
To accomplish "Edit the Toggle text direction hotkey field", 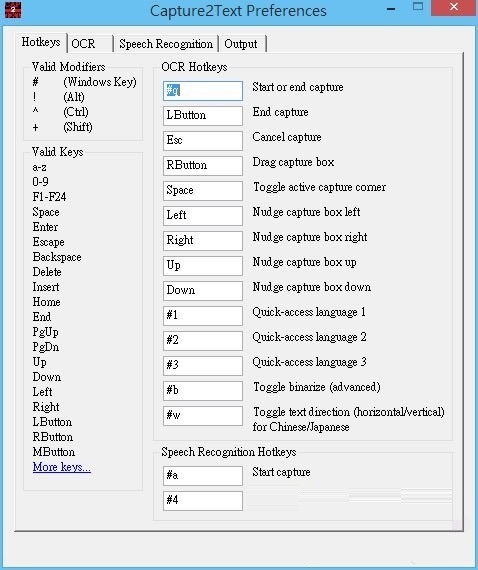I will point(203,416).
